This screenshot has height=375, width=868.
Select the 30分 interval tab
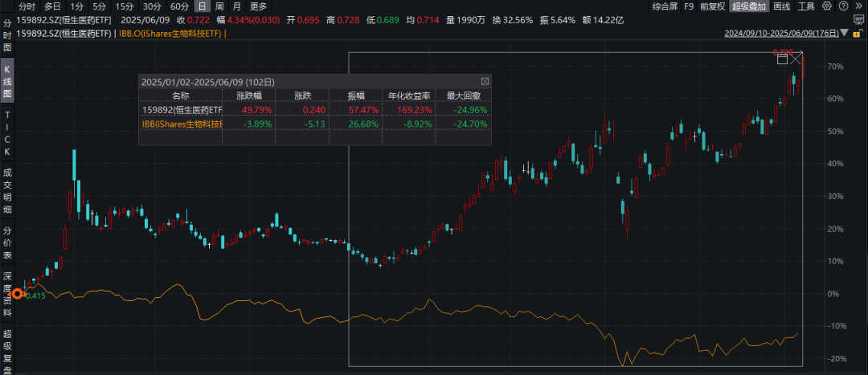click(x=152, y=6)
